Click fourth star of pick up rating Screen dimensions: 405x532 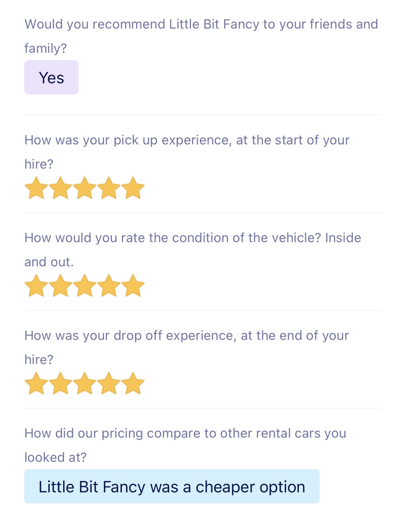click(109, 188)
